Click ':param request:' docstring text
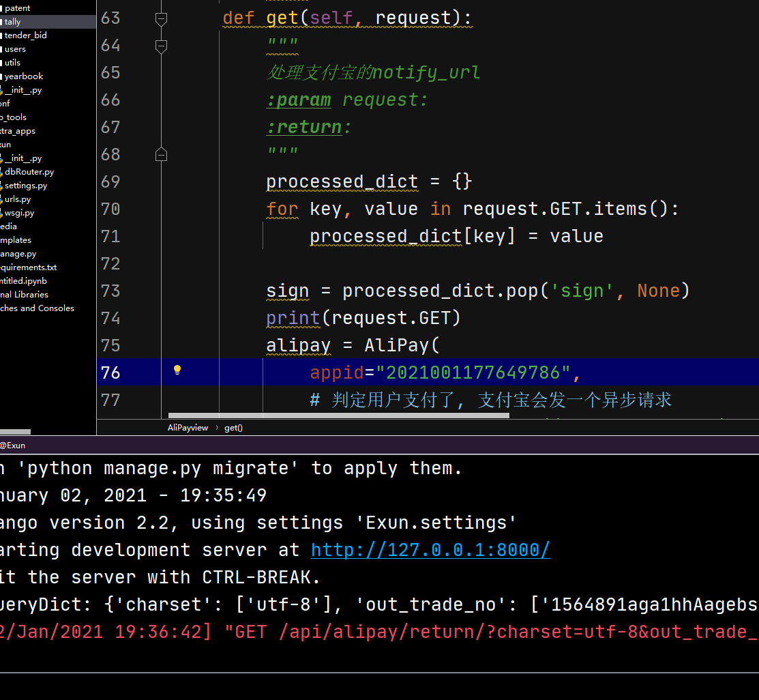The width and height of the screenshot is (759, 700). (x=347, y=100)
